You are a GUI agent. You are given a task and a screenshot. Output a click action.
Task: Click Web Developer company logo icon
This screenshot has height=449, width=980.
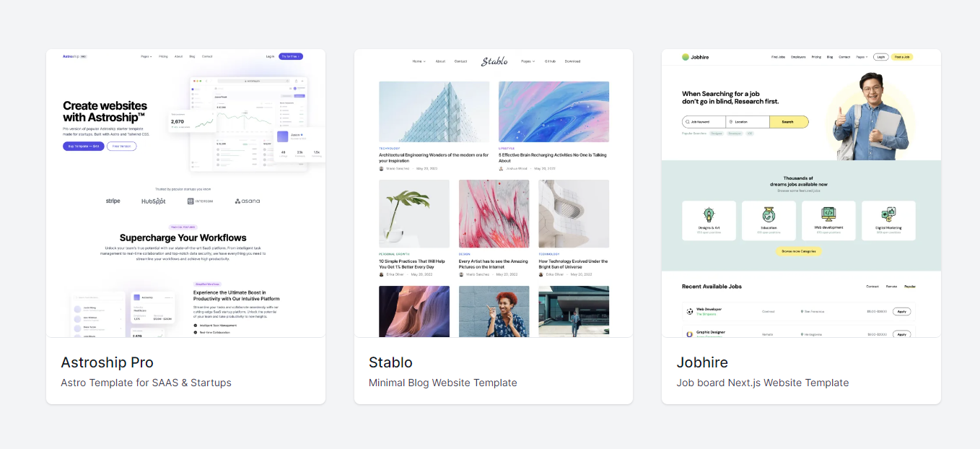(690, 312)
